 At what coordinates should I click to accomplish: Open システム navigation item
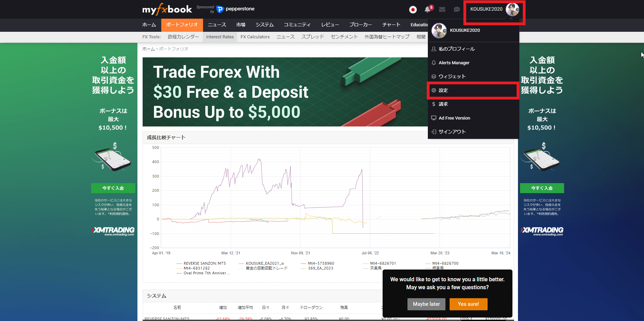pos(265,25)
